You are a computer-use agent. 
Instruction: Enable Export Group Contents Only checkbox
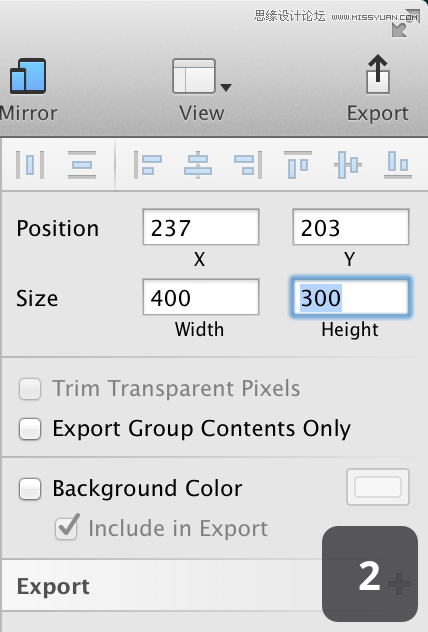(x=30, y=428)
